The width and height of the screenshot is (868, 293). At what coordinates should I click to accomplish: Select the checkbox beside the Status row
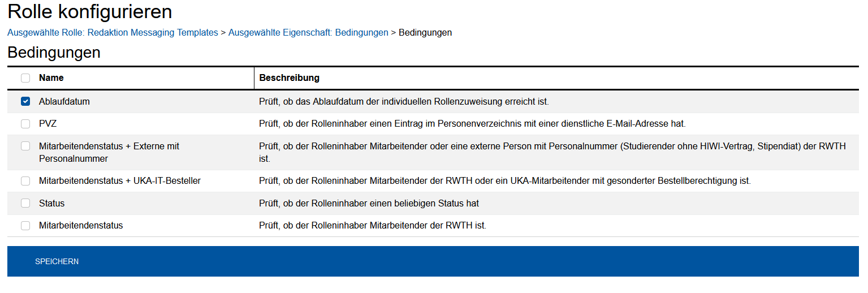click(x=25, y=203)
